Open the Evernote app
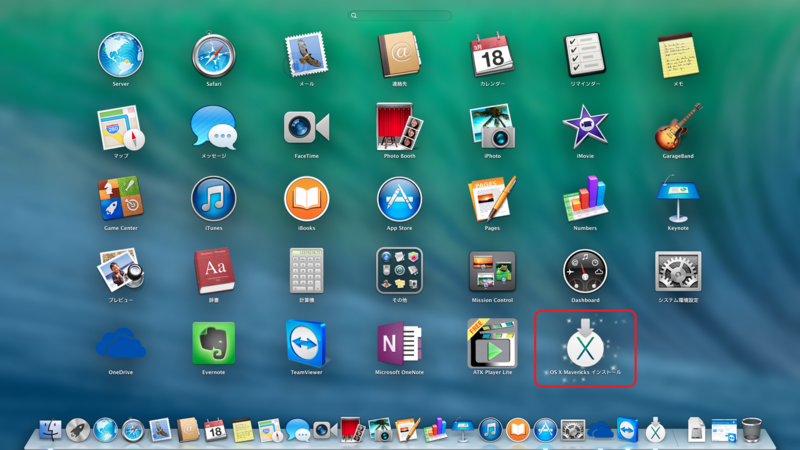Screen dimensions: 800x450 [x=214, y=343]
